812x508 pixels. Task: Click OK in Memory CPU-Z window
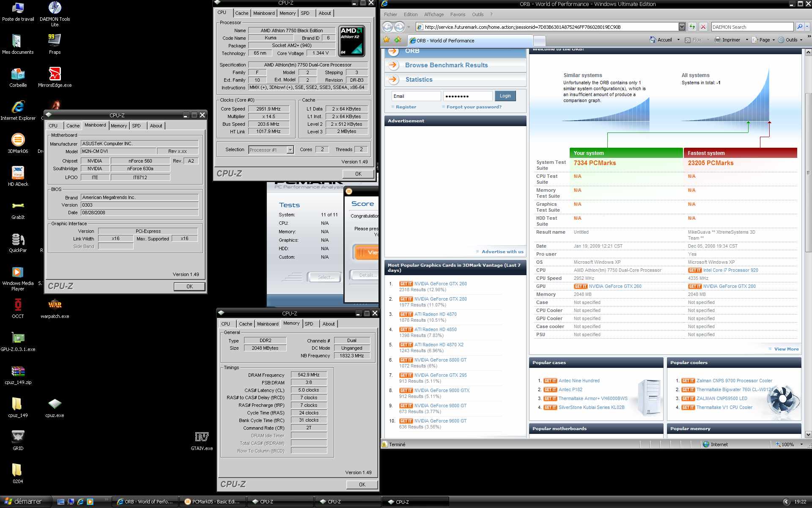click(x=362, y=485)
